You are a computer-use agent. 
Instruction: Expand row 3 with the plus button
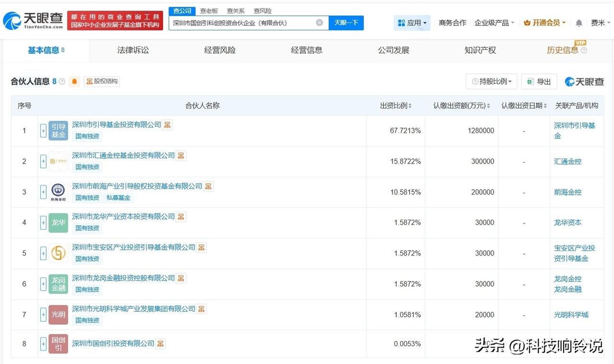tap(43, 192)
